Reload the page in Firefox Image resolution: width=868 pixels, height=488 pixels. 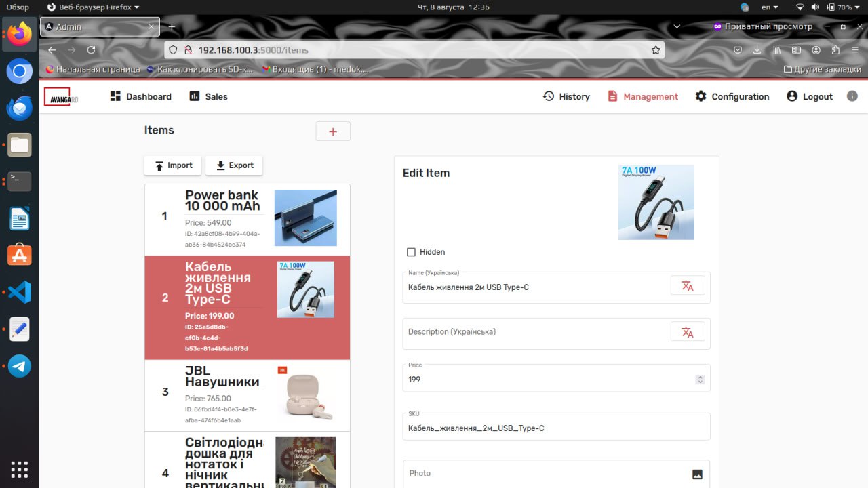91,50
